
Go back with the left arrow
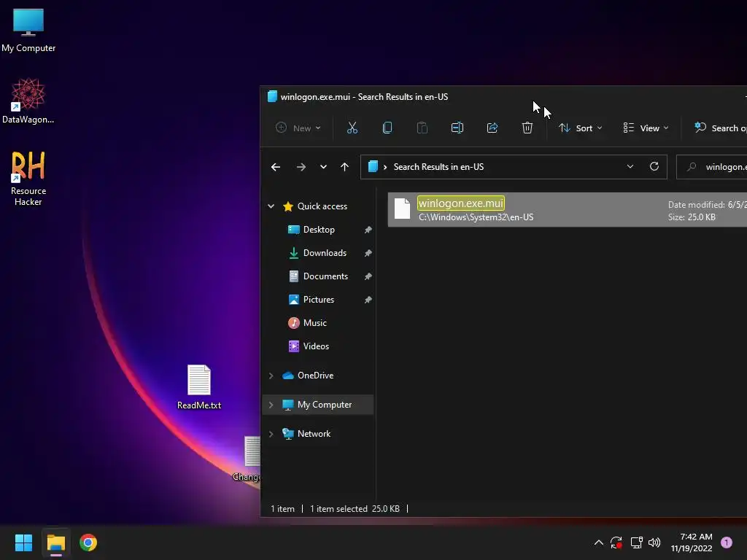click(x=276, y=167)
